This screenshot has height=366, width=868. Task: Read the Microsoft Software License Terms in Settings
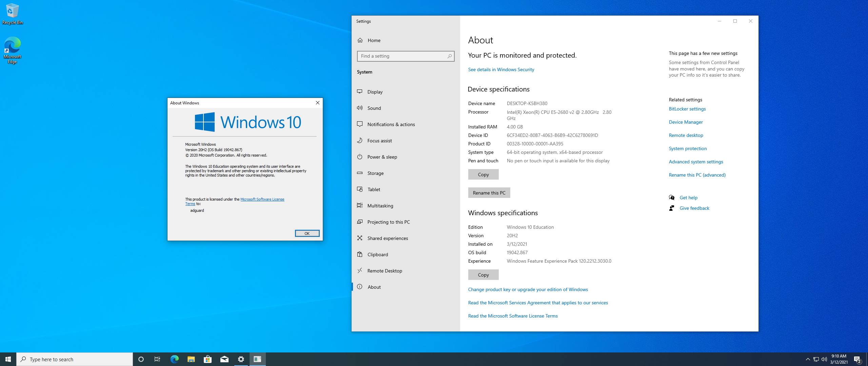point(513,316)
